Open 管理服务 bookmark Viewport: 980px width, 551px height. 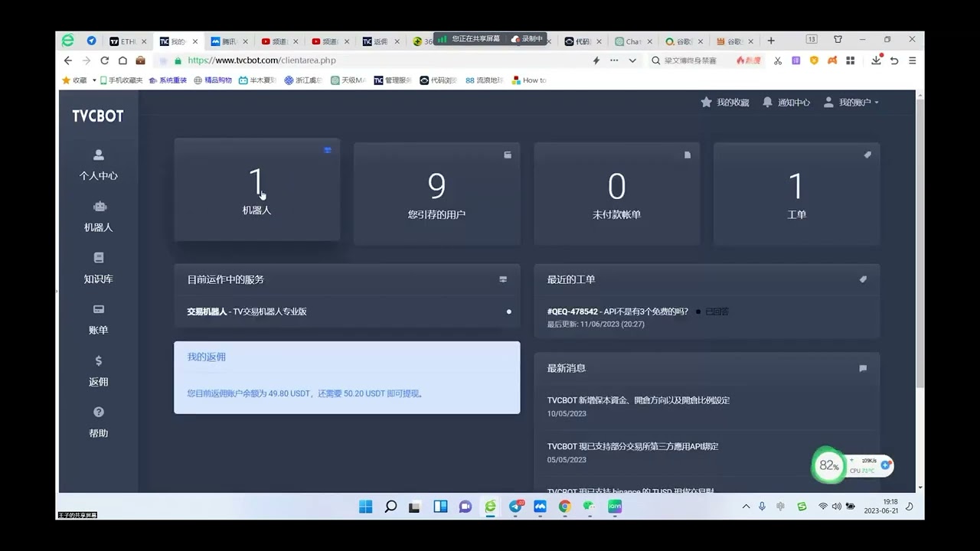(x=393, y=80)
